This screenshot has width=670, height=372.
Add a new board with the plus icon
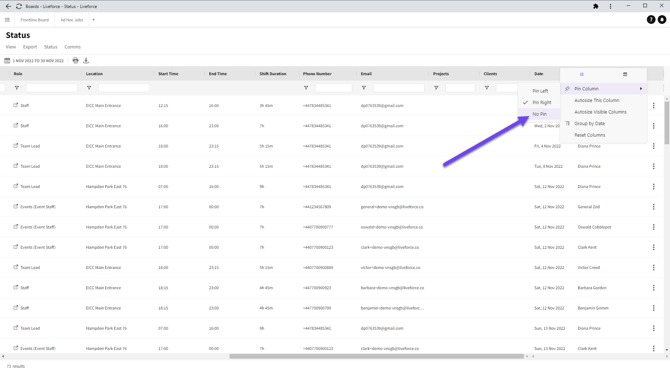point(94,20)
